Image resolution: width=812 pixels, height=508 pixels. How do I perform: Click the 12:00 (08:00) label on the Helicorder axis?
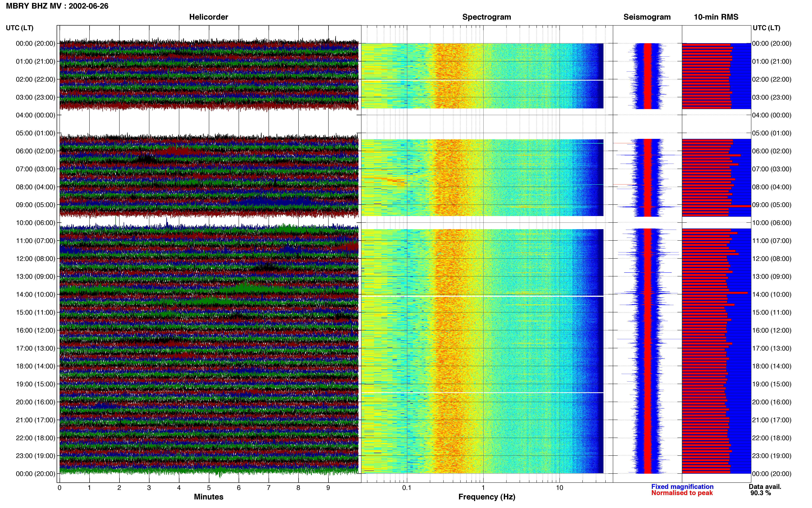point(36,259)
